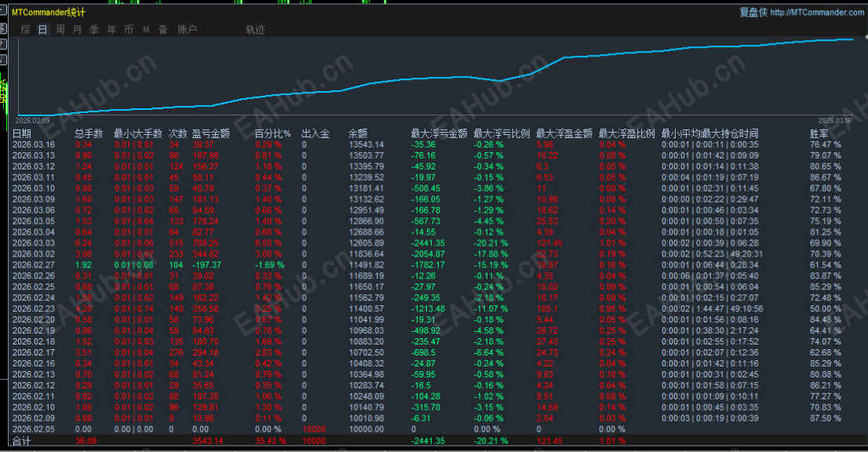Select the 2026.03.10 date row
This screenshot has height=452, width=868.
point(34,188)
